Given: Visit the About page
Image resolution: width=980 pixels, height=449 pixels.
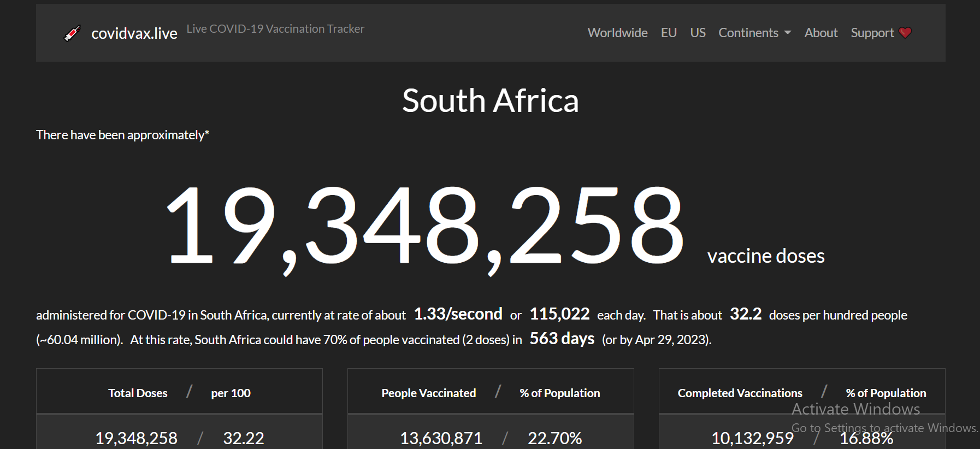Looking at the screenshot, I should 820,33.
